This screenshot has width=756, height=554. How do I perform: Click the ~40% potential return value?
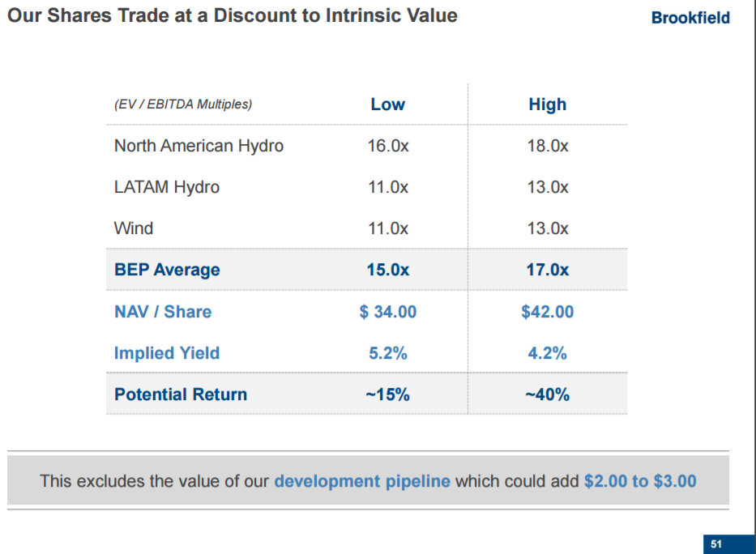[547, 394]
